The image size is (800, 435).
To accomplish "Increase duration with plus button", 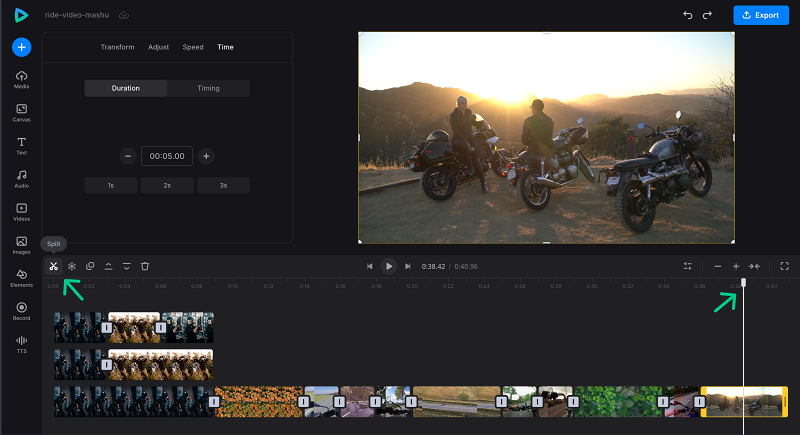I will click(206, 156).
